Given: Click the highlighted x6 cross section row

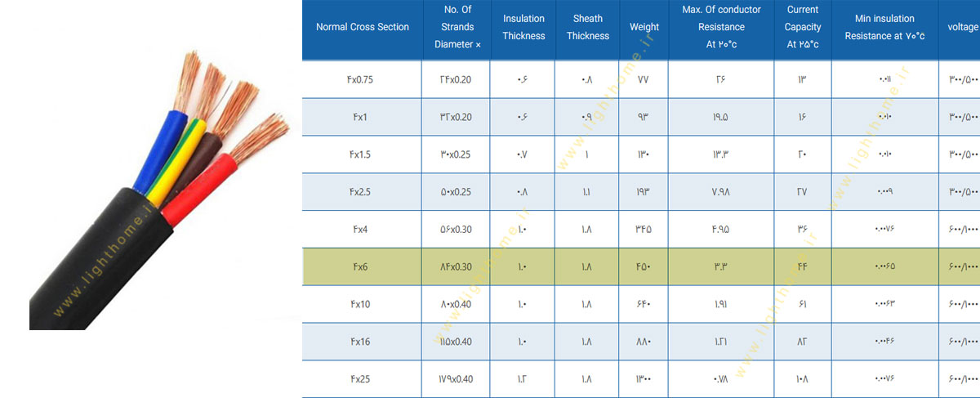Looking at the screenshot, I should coord(641,267).
